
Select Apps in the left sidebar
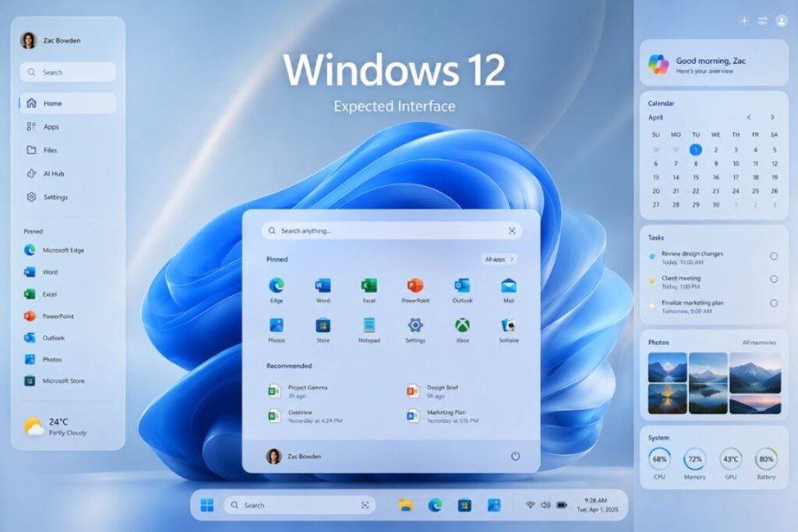click(68, 127)
